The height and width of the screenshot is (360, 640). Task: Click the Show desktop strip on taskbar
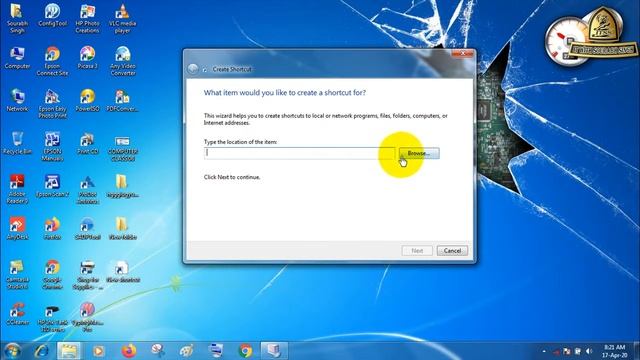coord(637,351)
